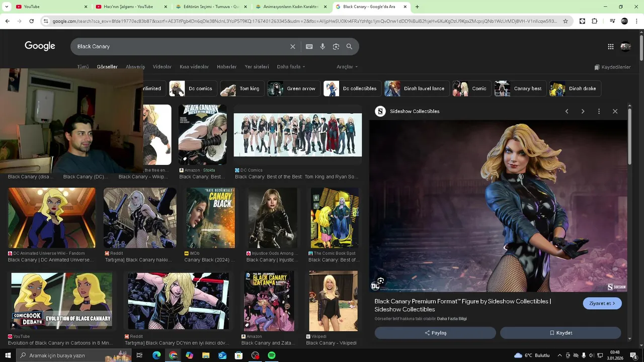Screen dimensions: 644x362
Task: Click the preview panel vertical scrollbar
Action: tap(629, 136)
